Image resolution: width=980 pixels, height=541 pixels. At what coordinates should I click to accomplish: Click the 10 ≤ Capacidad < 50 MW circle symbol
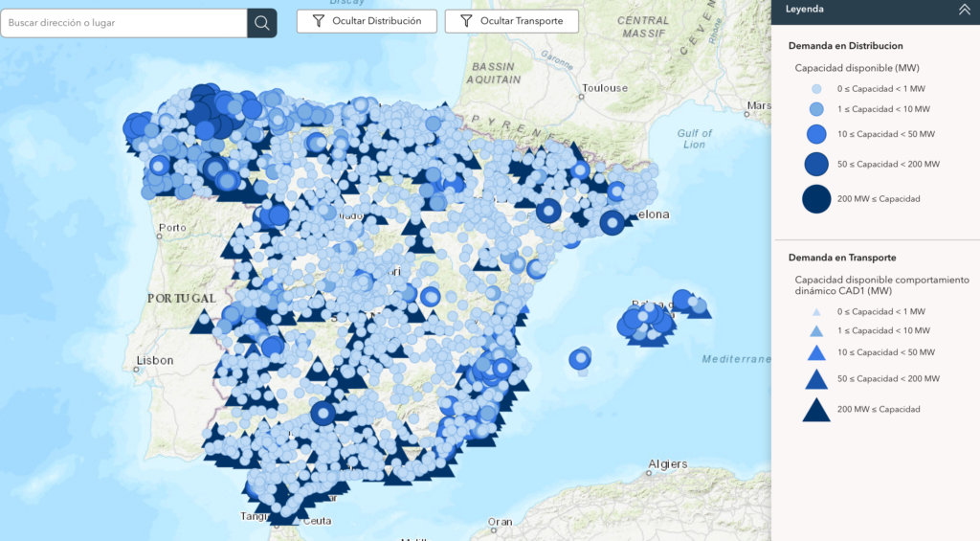[816, 134]
